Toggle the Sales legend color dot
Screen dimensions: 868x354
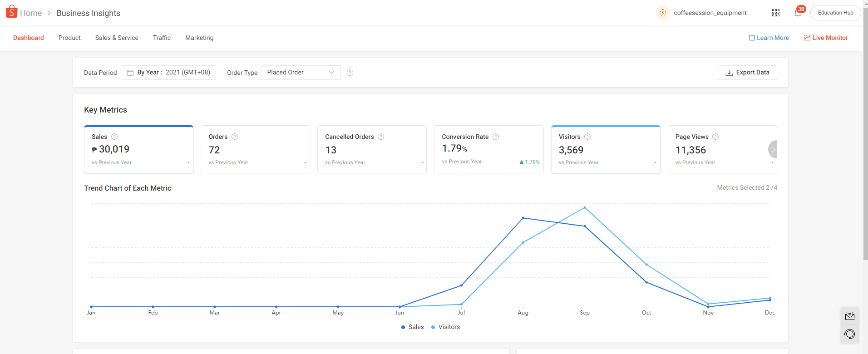click(403, 327)
